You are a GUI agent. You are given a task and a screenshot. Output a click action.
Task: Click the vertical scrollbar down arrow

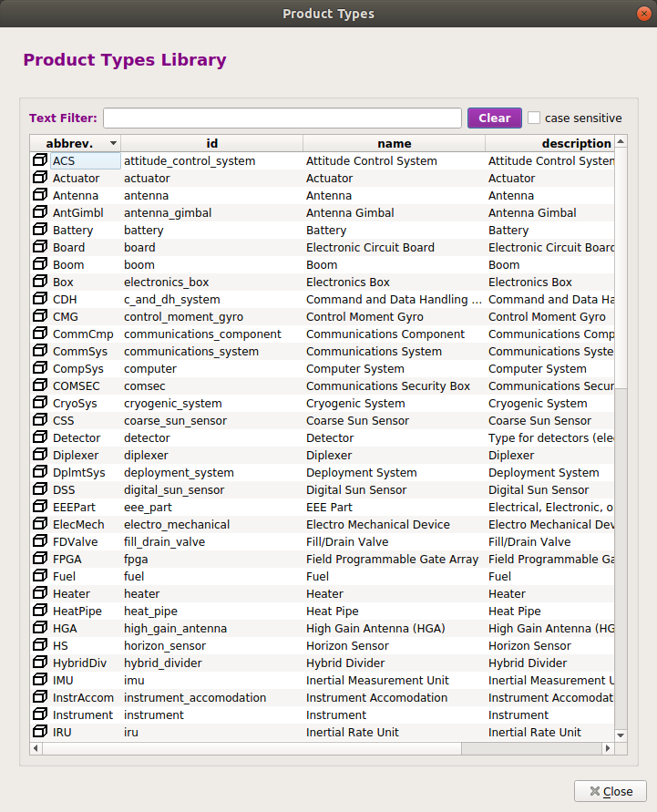click(x=621, y=735)
